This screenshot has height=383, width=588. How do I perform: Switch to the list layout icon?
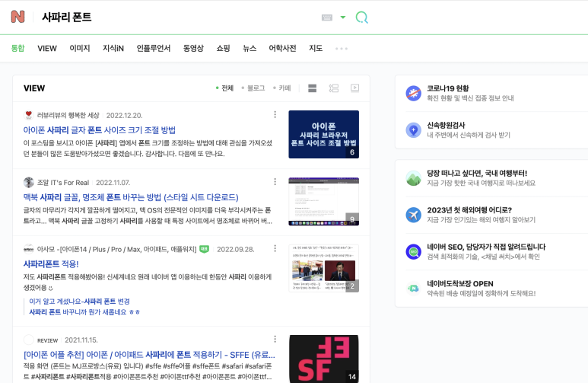312,88
